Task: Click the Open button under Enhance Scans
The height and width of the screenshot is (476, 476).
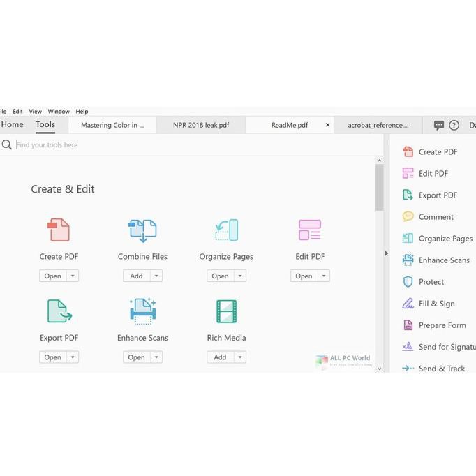Action: click(137, 357)
